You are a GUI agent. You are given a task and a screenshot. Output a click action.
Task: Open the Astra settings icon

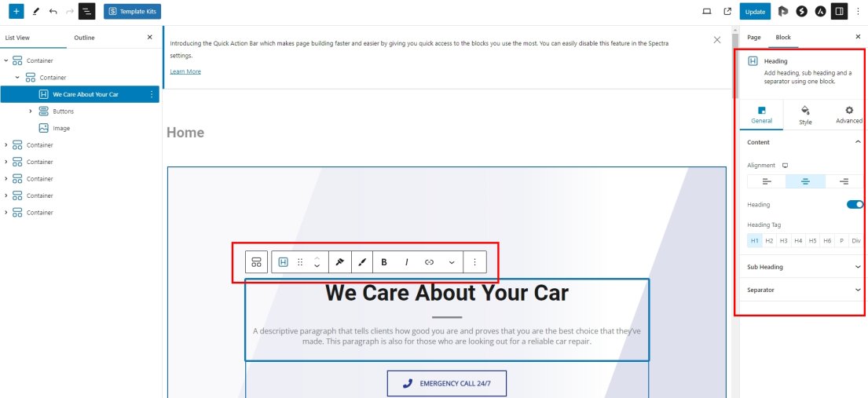point(821,11)
